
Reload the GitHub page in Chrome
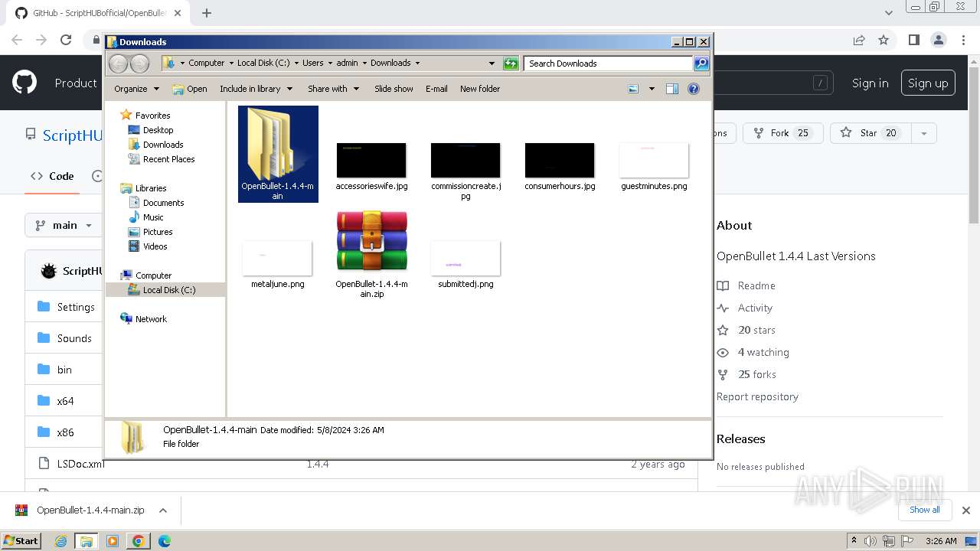click(66, 40)
